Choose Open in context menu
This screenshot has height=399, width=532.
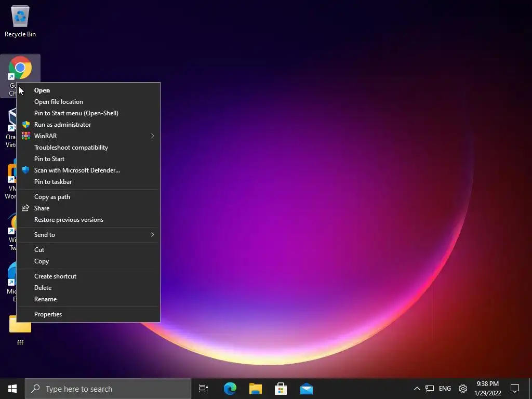(88, 90)
